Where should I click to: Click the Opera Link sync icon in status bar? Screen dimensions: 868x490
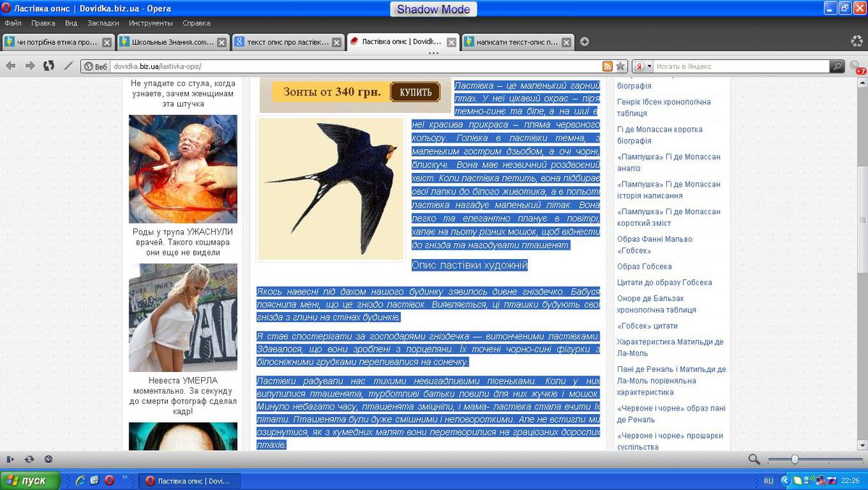click(x=29, y=459)
